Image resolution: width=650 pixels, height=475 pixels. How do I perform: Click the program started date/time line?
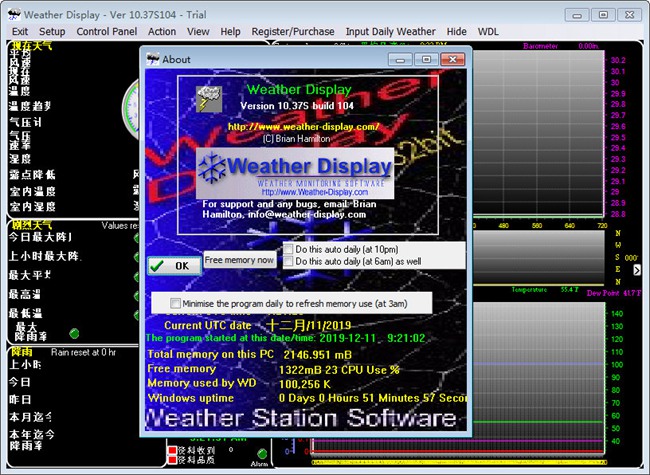pos(285,338)
